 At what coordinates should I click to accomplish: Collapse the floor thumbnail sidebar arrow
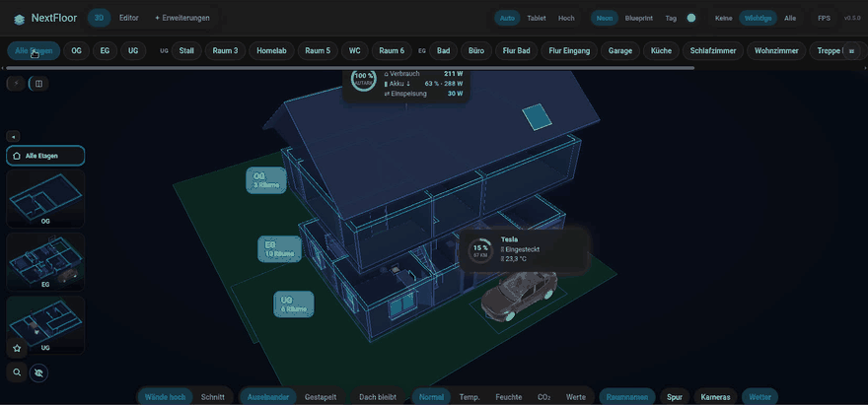click(x=13, y=136)
